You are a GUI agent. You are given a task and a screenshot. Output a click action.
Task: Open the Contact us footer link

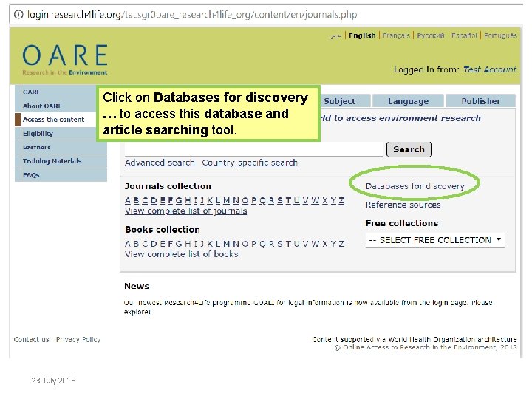[32, 339]
